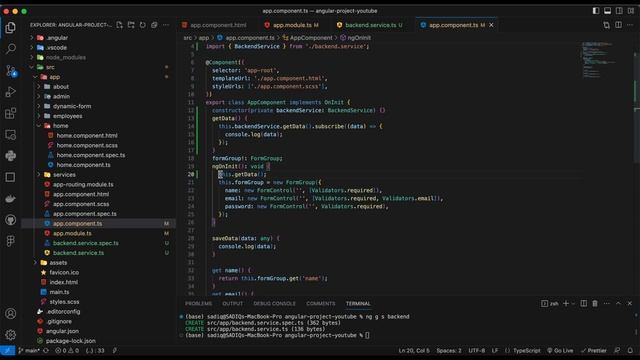
Task: Open main branch selector in status bar
Action: 29,350
